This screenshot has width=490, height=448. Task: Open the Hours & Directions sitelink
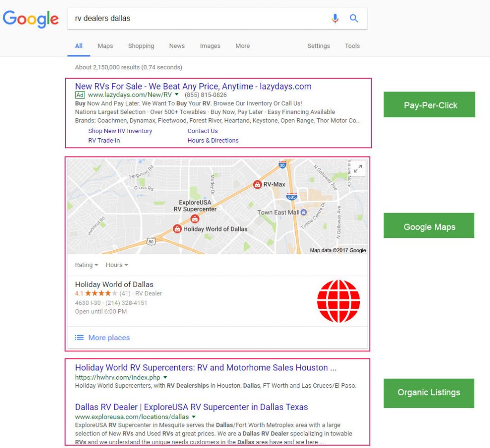click(x=213, y=140)
